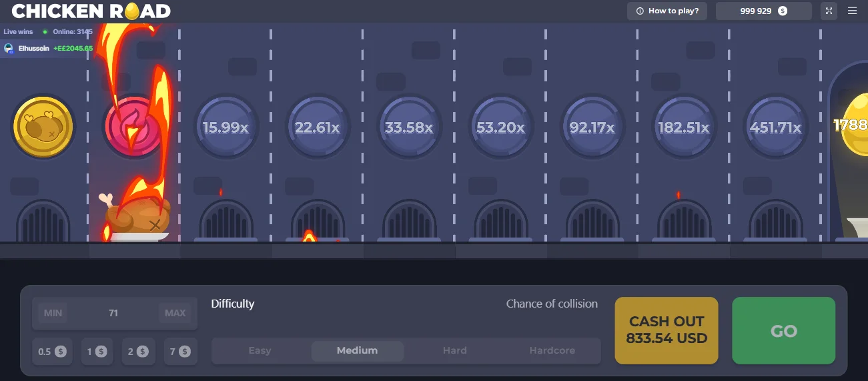Click the sewer grate under 182.51x
This screenshot has height=381, width=868.
point(683,220)
